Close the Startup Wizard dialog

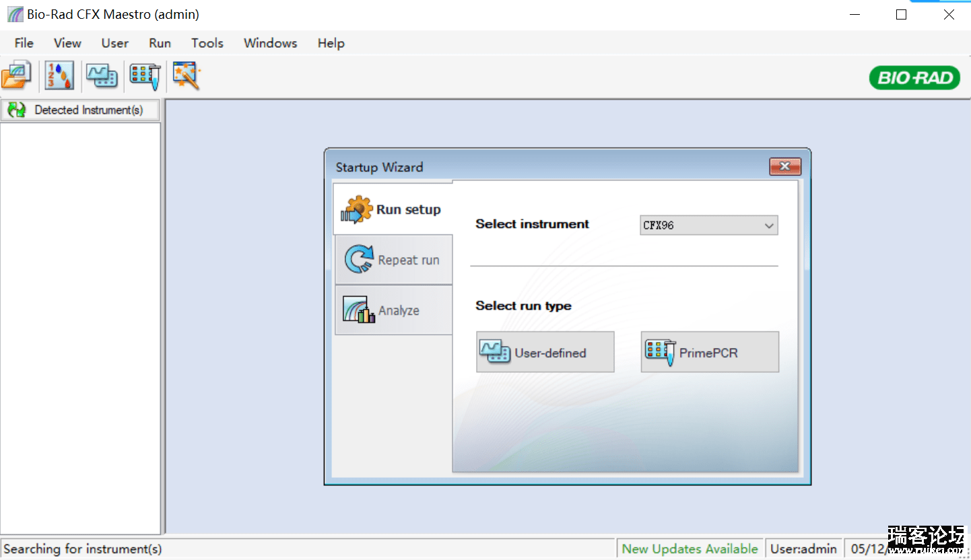tap(785, 166)
